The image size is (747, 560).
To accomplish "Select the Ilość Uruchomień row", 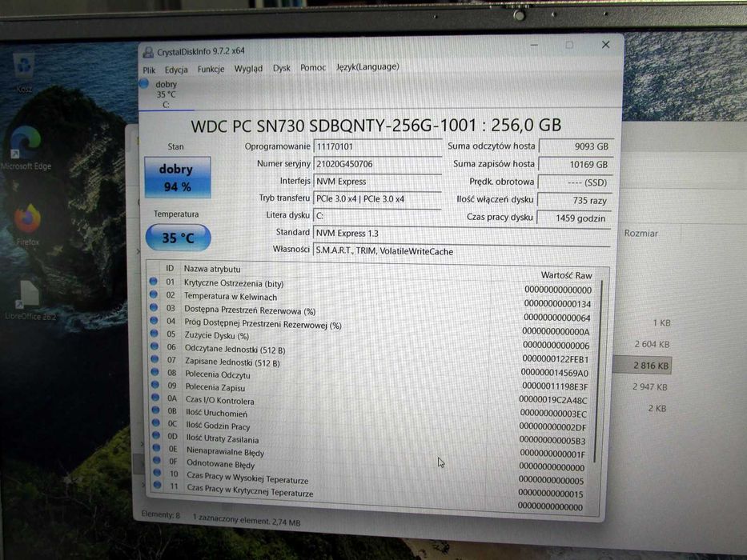I will [x=371, y=417].
